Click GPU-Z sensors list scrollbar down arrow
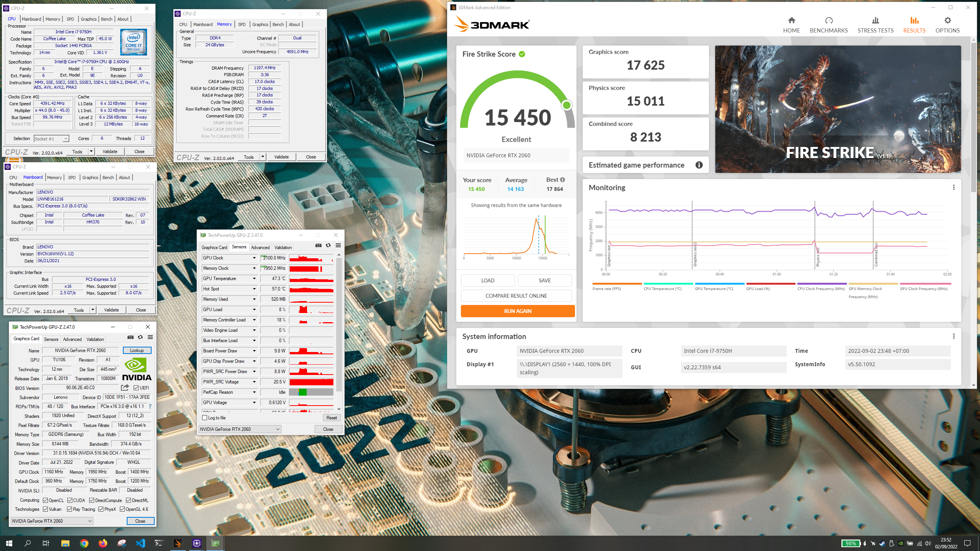 (339, 409)
